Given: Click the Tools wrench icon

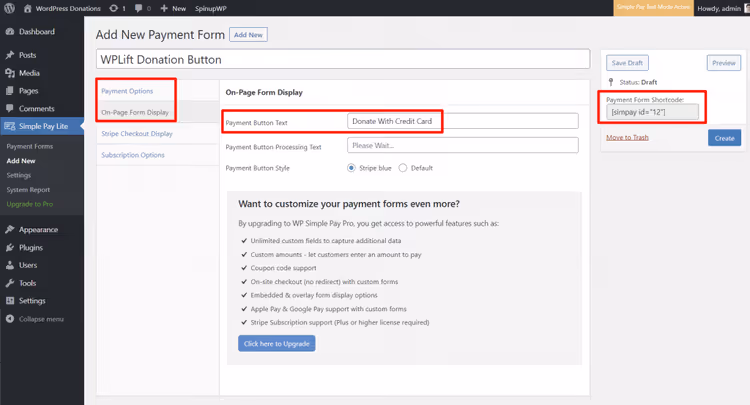Looking at the screenshot, I should (x=10, y=283).
